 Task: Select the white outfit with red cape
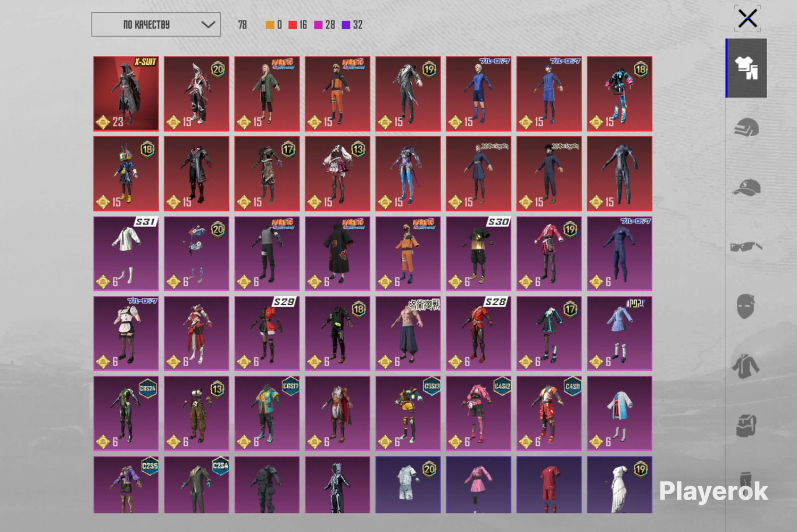pos(337,413)
